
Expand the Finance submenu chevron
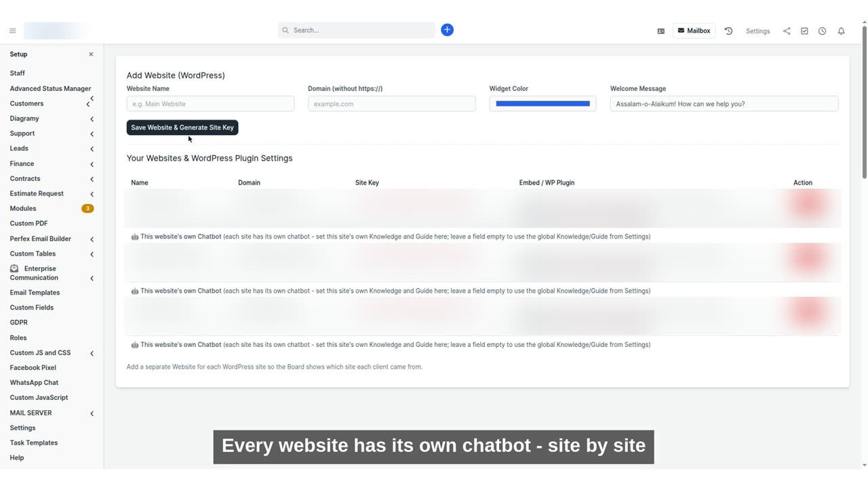[92, 164]
